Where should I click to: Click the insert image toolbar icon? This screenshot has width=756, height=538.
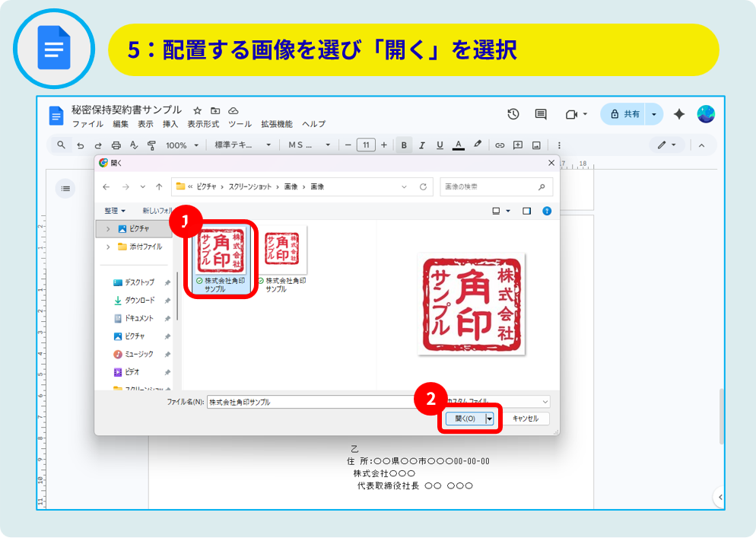pyautogui.click(x=536, y=145)
